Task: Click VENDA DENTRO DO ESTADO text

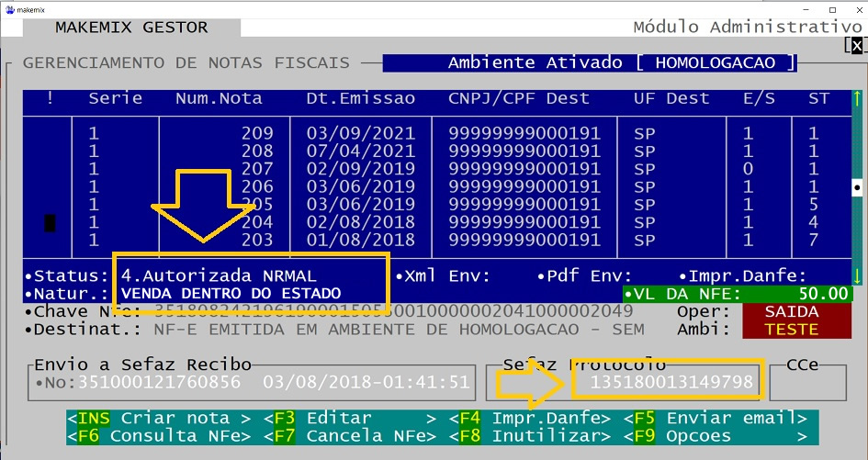Action: pos(231,294)
